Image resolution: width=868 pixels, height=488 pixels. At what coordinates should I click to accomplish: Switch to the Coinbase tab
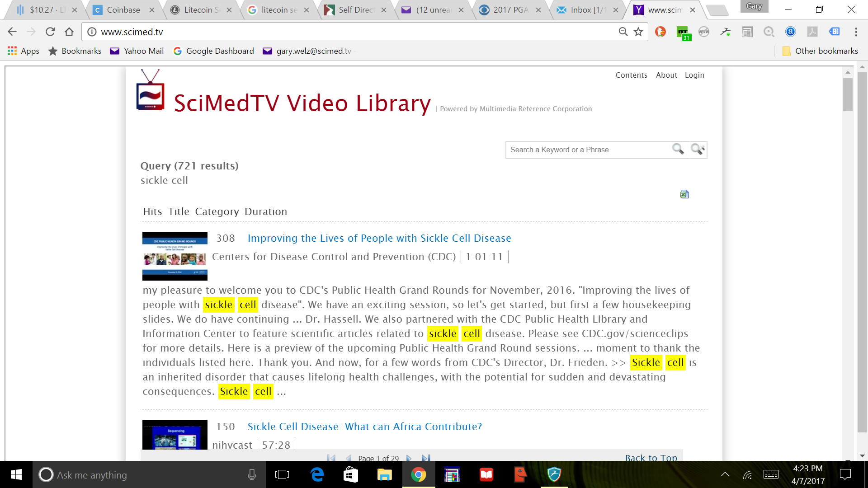click(x=123, y=10)
